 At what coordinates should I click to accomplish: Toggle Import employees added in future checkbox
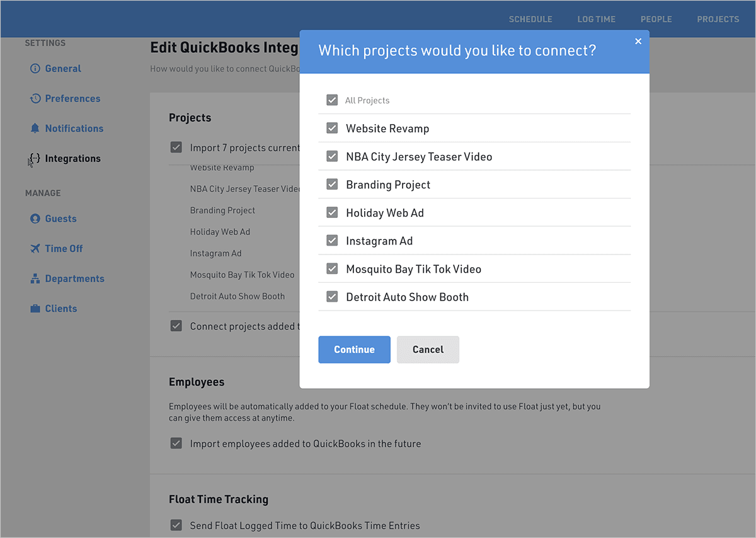click(x=176, y=444)
